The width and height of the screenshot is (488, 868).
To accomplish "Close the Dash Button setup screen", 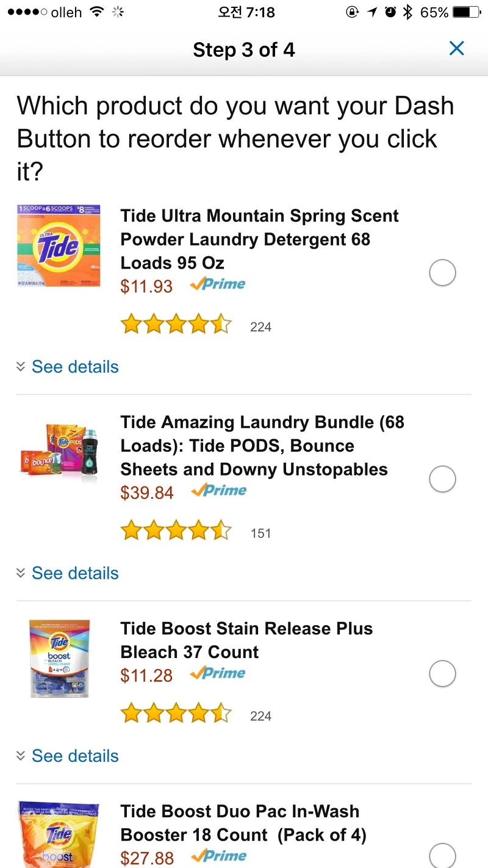I will pyautogui.click(x=456, y=49).
